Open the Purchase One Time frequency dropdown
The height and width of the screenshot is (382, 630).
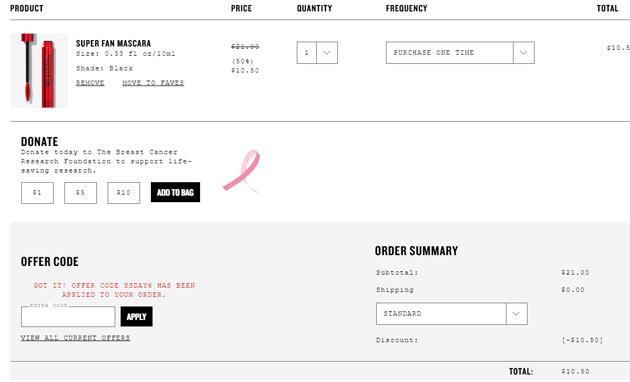tap(460, 53)
